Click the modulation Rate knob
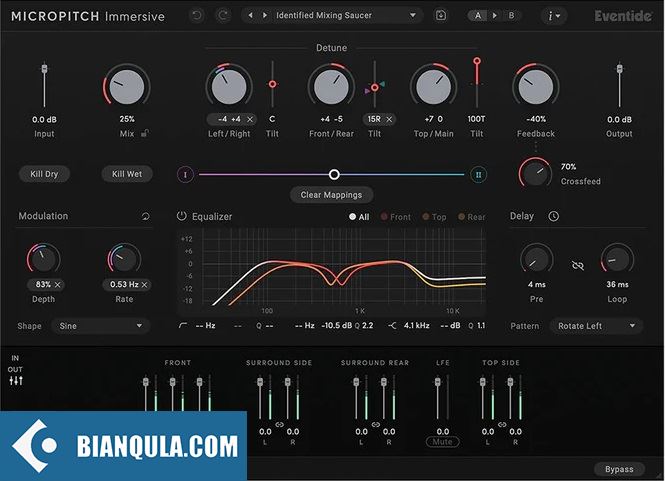This screenshot has height=481, width=665. (x=124, y=259)
